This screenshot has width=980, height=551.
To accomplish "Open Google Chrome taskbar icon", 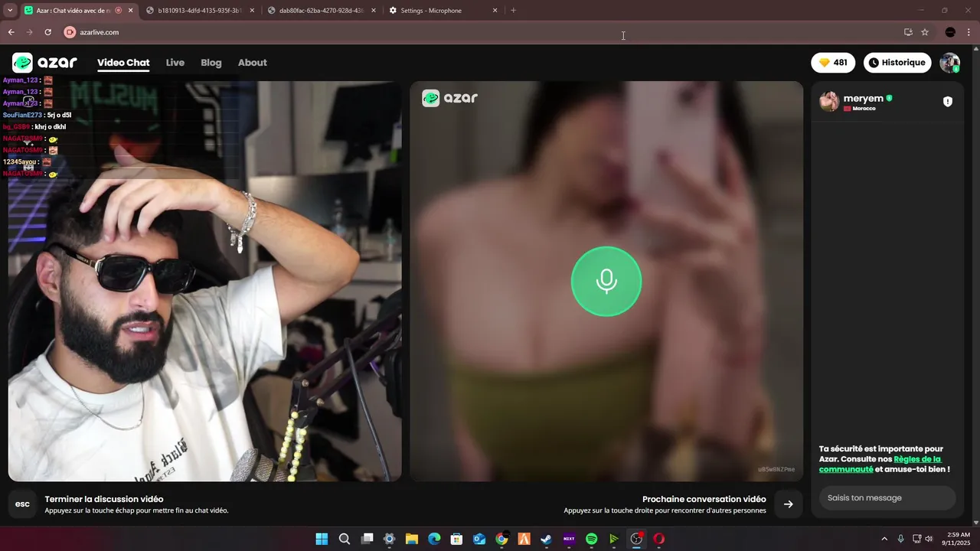I will 501,539.
